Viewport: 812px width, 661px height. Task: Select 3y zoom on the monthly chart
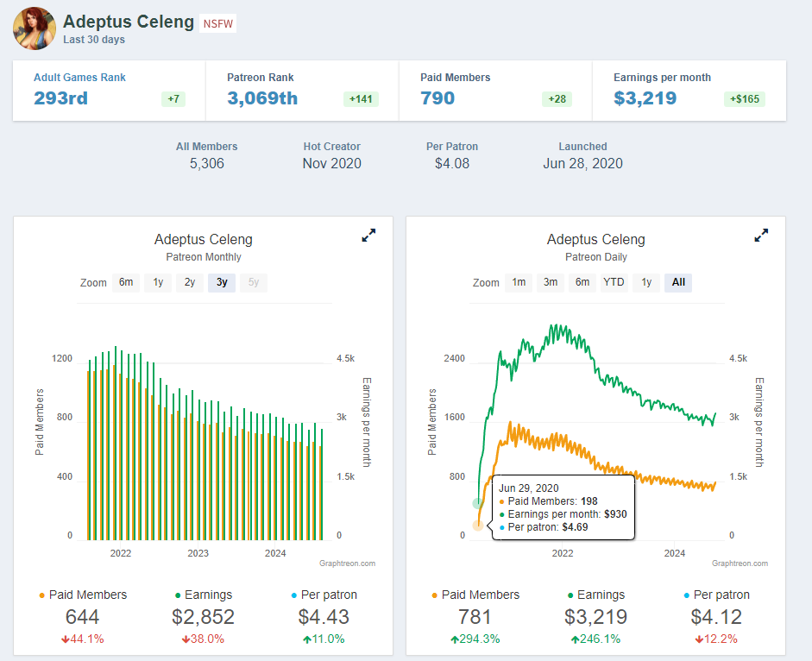click(222, 282)
